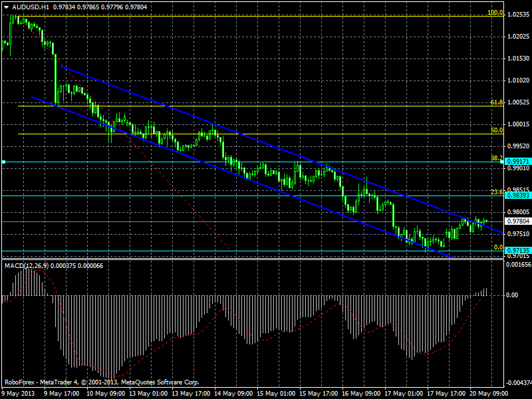This screenshot has width=532, height=399.
Task: Click the Fibonacci 23.6 level label
Action: pyautogui.click(x=497, y=192)
